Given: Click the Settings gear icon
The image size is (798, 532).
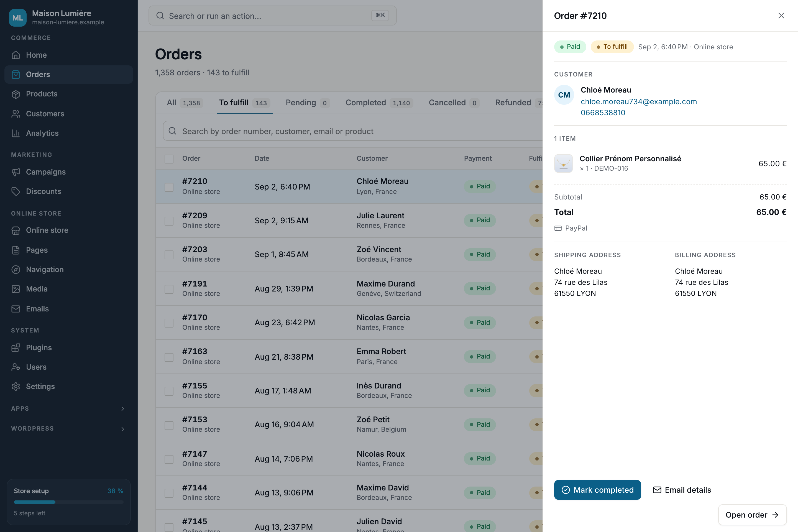Looking at the screenshot, I should pos(16,387).
